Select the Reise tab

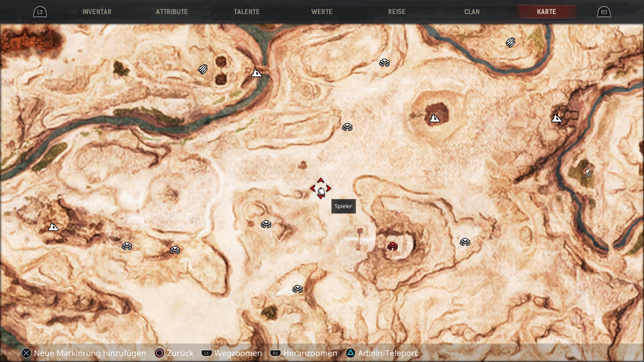coord(396,12)
